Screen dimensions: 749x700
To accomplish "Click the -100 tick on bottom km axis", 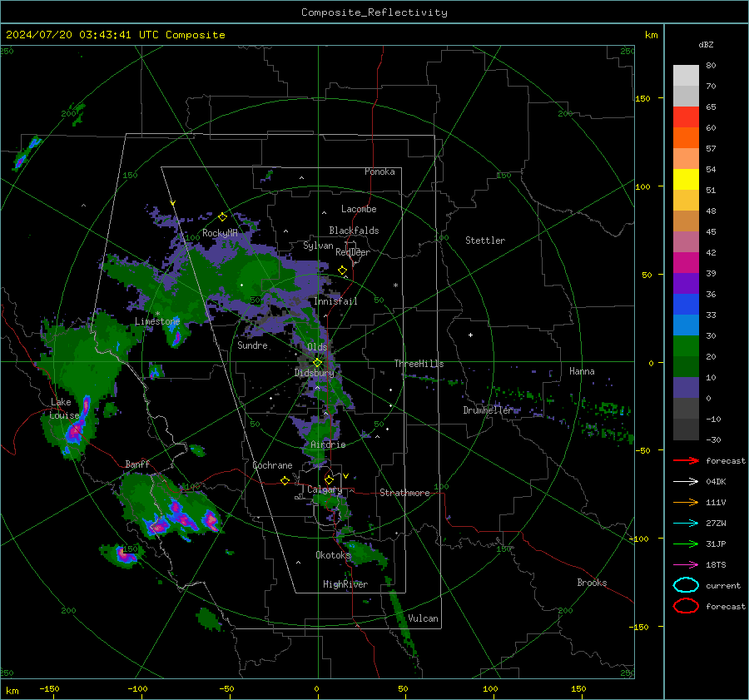I will 137,688.
